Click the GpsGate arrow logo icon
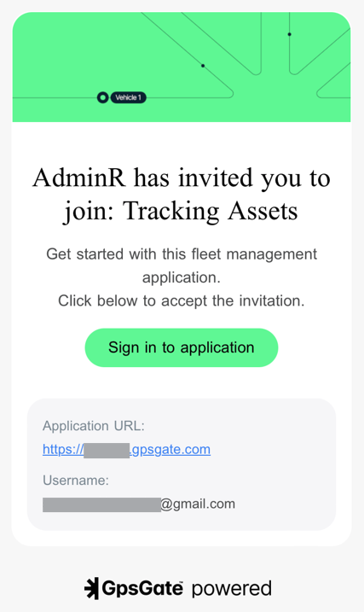The height and width of the screenshot is (612, 364). pos(91,588)
